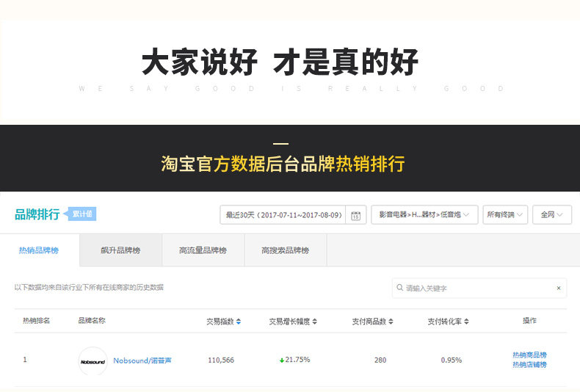Sort by 交易指数 column arrows

[239, 322]
